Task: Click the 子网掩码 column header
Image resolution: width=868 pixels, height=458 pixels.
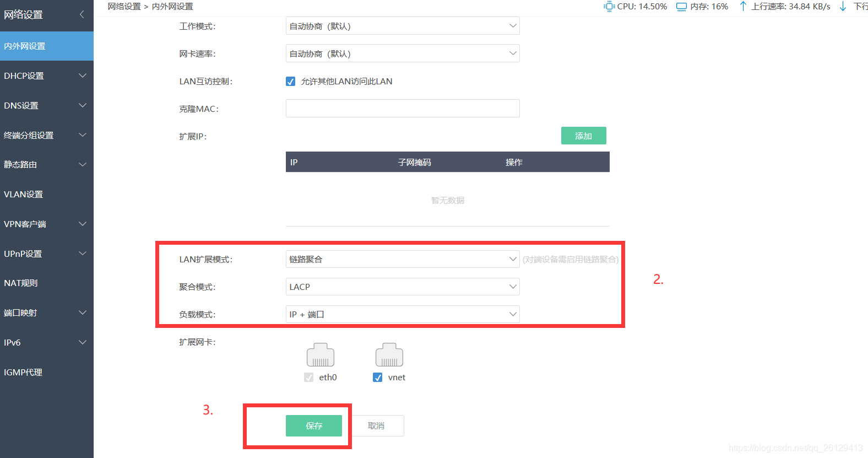Action: click(x=415, y=162)
